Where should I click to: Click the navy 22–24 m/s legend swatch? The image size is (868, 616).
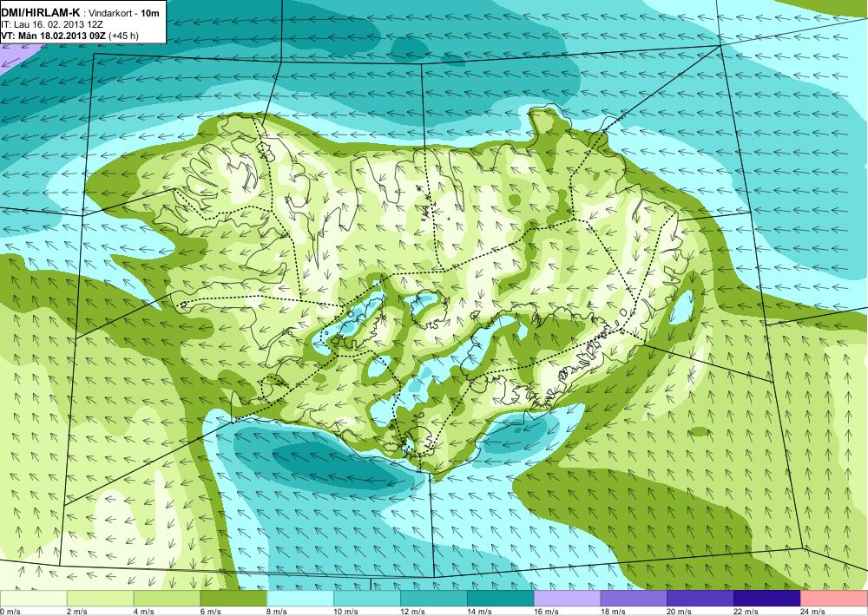pos(767,599)
